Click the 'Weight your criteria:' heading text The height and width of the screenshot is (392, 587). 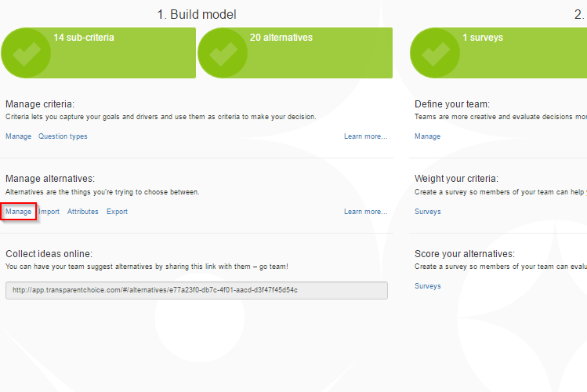456,179
